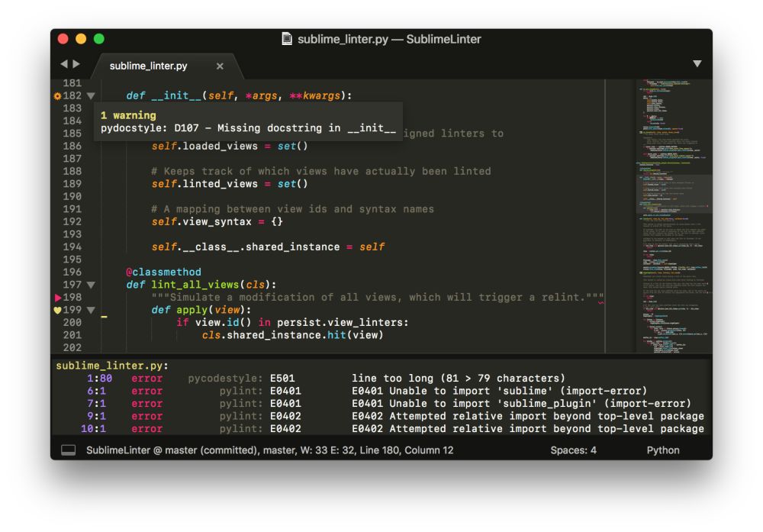The image size is (763, 532).
Task: Toggle side bar with status bar panel icon
Action: (68, 450)
